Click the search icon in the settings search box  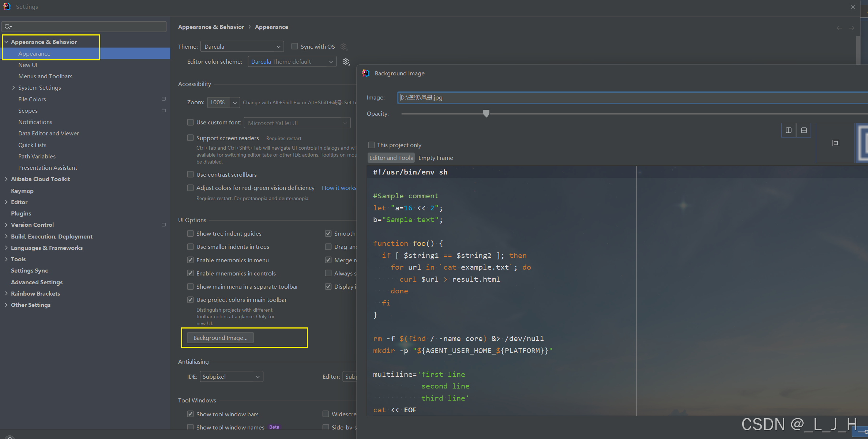click(x=8, y=26)
